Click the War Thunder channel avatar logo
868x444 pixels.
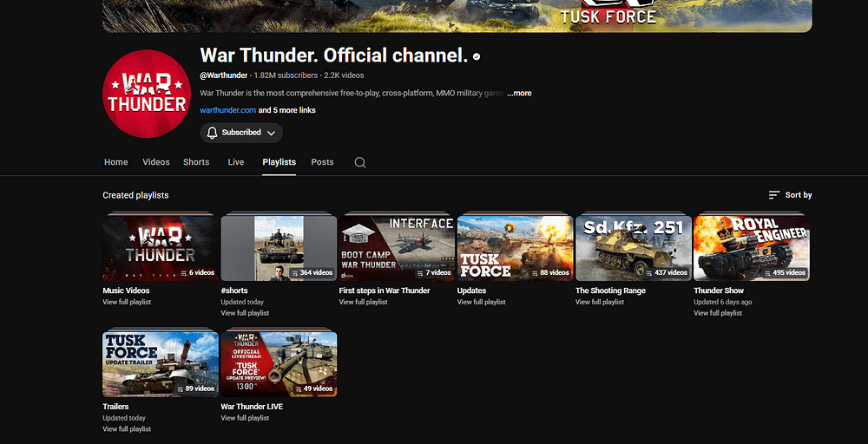(x=146, y=94)
